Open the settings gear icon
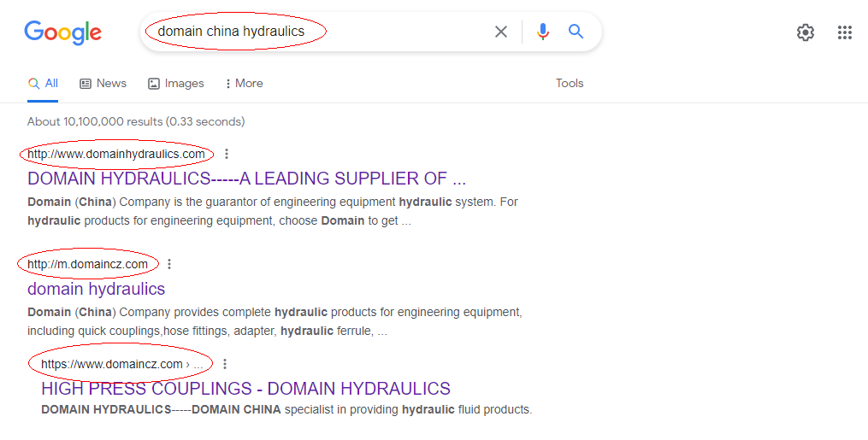Image resolution: width=868 pixels, height=440 pixels. (x=806, y=32)
